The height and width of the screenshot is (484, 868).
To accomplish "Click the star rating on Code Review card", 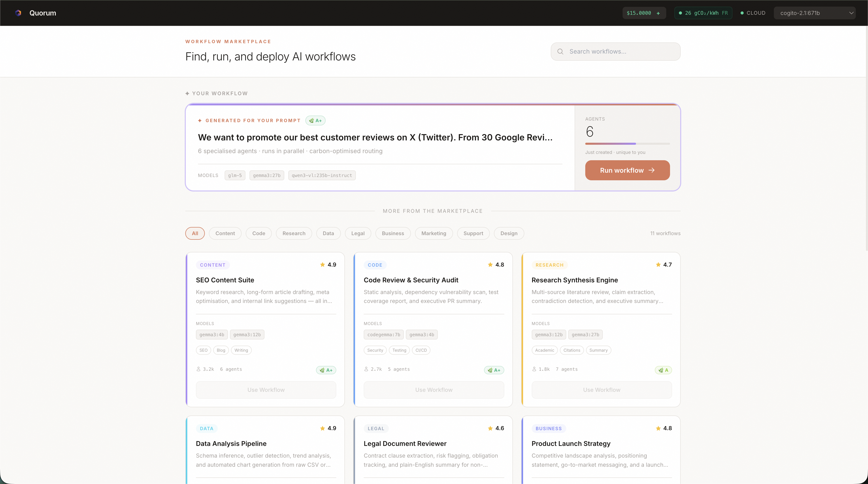I will click(496, 265).
